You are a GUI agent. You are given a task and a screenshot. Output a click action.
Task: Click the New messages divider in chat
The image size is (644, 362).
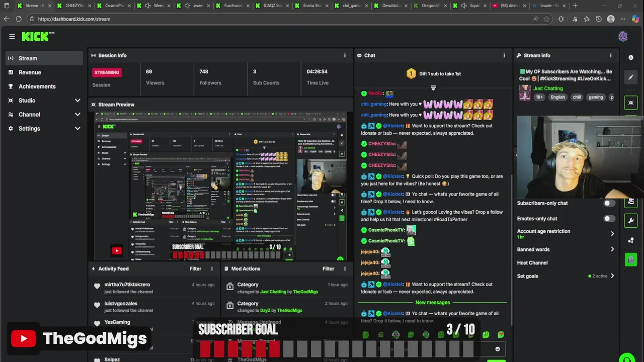[433, 303]
